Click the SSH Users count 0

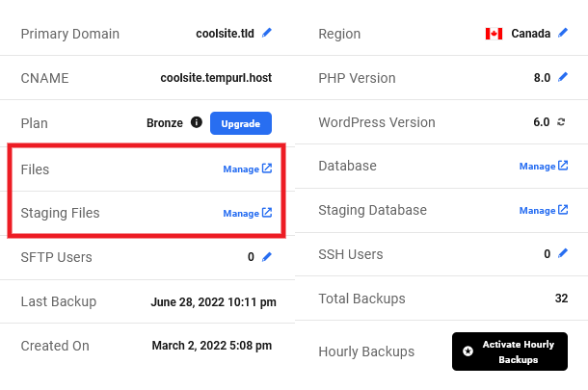(x=548, y=253)
